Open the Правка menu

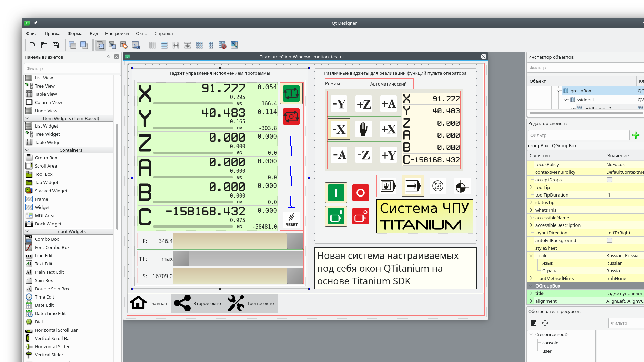[x=52, y=33]
